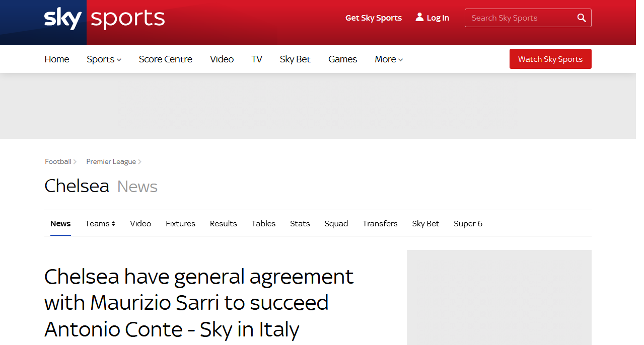Image resolution: width=644 pixels, height=345 pixels.
Task: Click the Premier League breadcrumb link
Action: point(111,161)
